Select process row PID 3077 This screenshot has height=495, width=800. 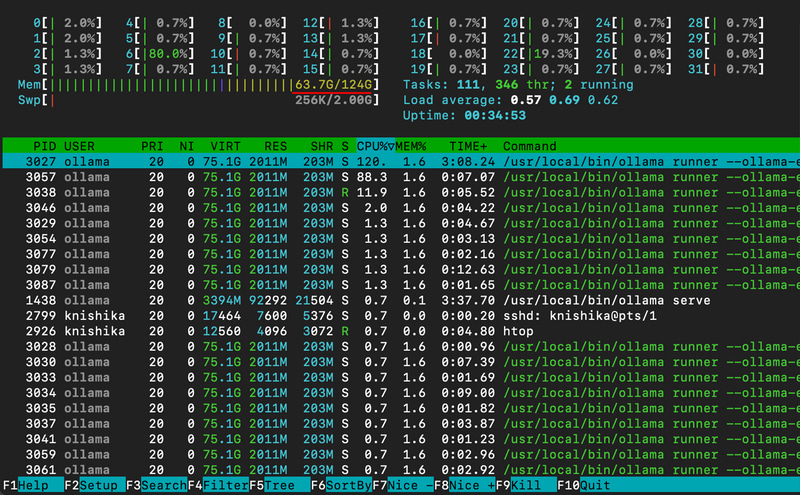(x=401, y=254)
